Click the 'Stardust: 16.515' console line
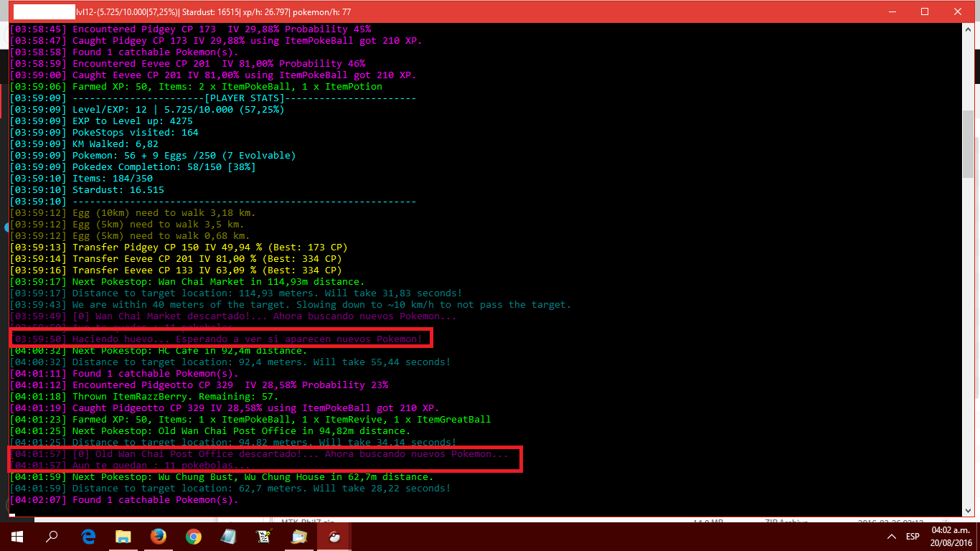Screen dimensions: 980x551 click(87, 190)
